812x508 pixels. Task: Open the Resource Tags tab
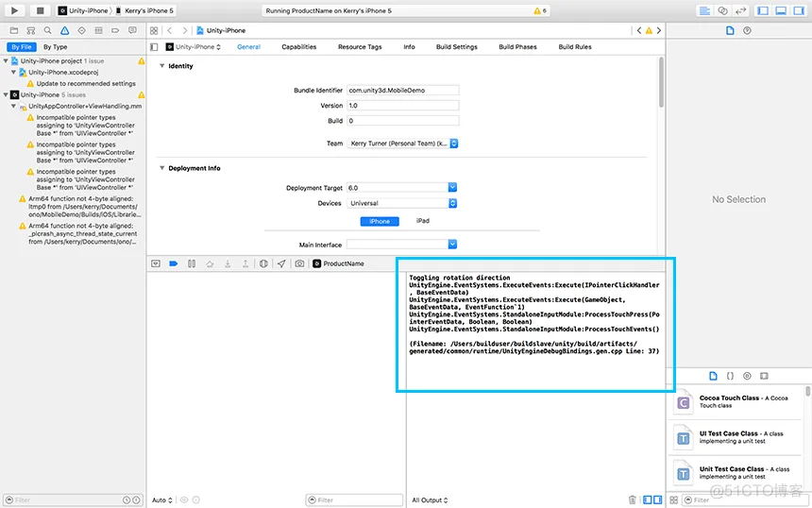[360, 46]
